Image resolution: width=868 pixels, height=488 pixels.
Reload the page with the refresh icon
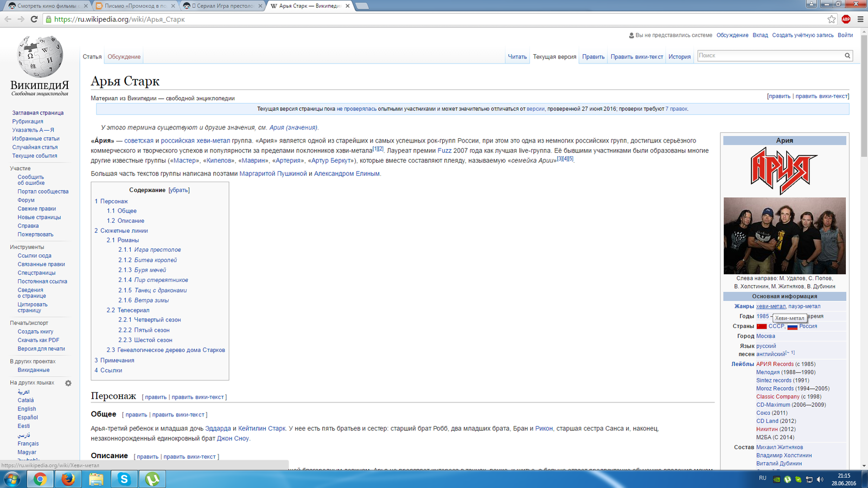pyautogui.click(x=34, y=19)
